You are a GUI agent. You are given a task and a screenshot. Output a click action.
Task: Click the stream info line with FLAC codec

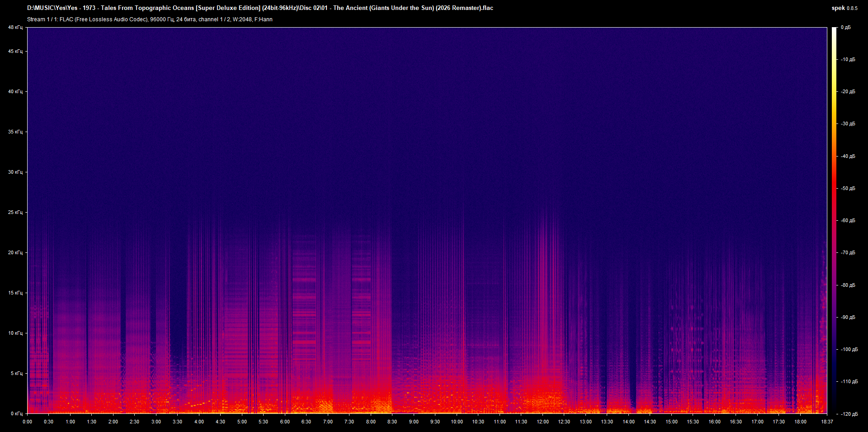[150, 19]
